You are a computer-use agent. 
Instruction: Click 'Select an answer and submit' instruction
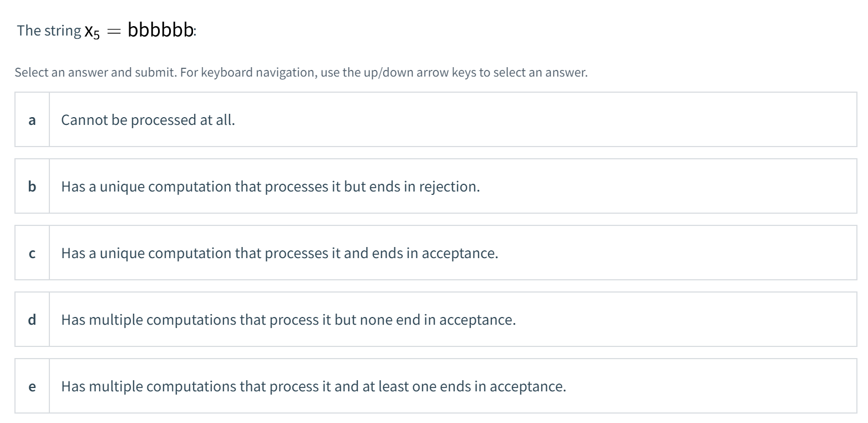[95, 73]
